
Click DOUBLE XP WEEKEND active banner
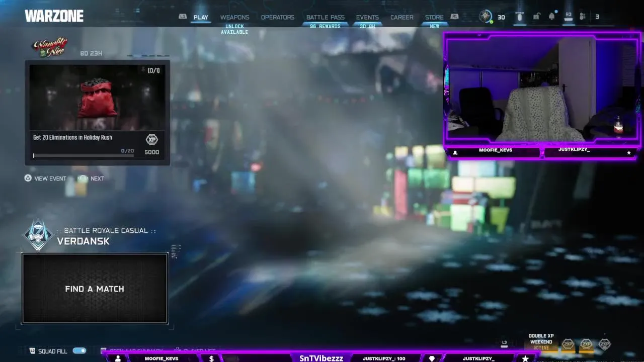541,341
